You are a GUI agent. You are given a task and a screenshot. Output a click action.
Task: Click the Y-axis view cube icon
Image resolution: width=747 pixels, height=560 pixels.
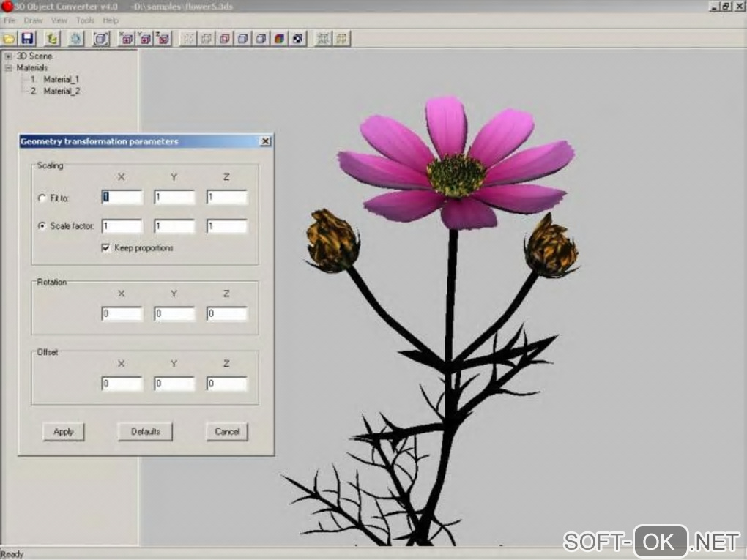(145, 39)
